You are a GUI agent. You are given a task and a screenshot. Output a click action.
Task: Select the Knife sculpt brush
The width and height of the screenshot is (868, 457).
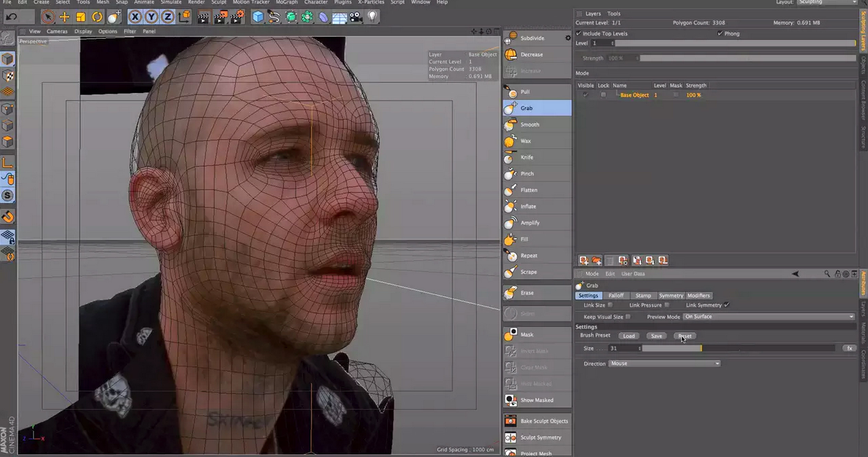tap(526, 157)
